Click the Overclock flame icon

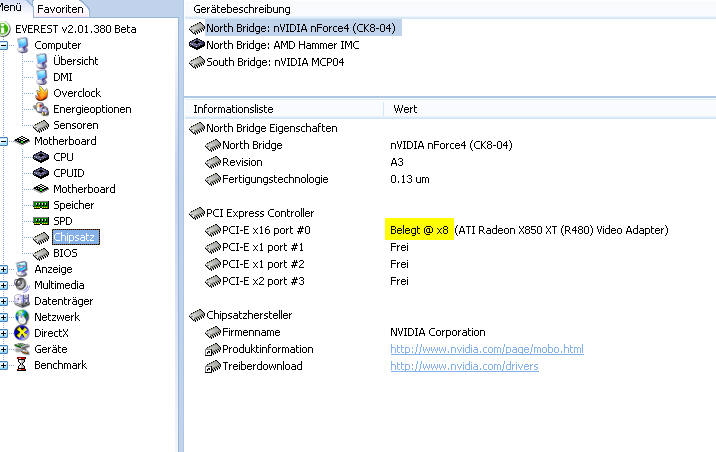tap(42, 93)
